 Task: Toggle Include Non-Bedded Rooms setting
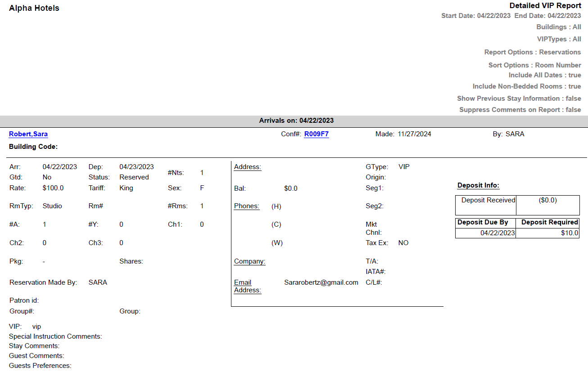[527, 86]
